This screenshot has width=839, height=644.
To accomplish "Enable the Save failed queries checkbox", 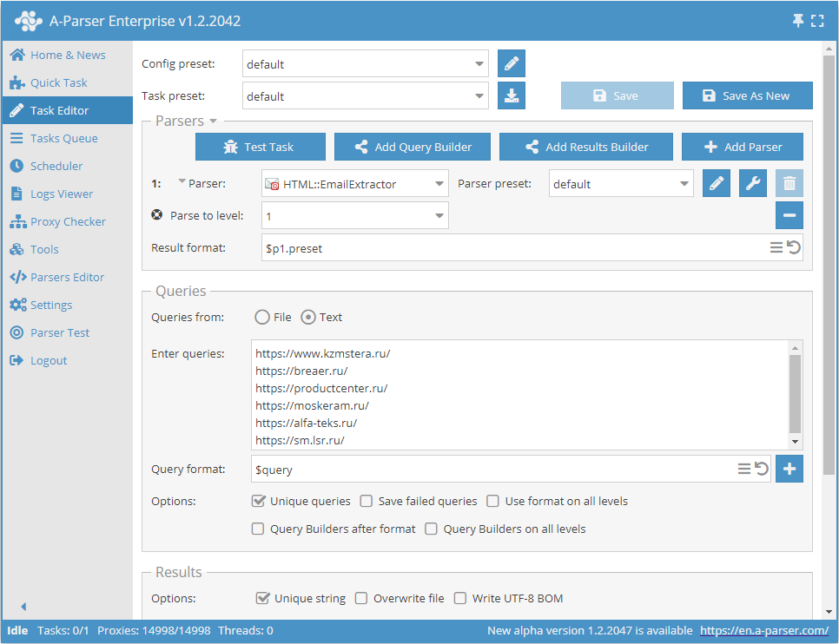I will pyautogui.click(x=367, y=501).
